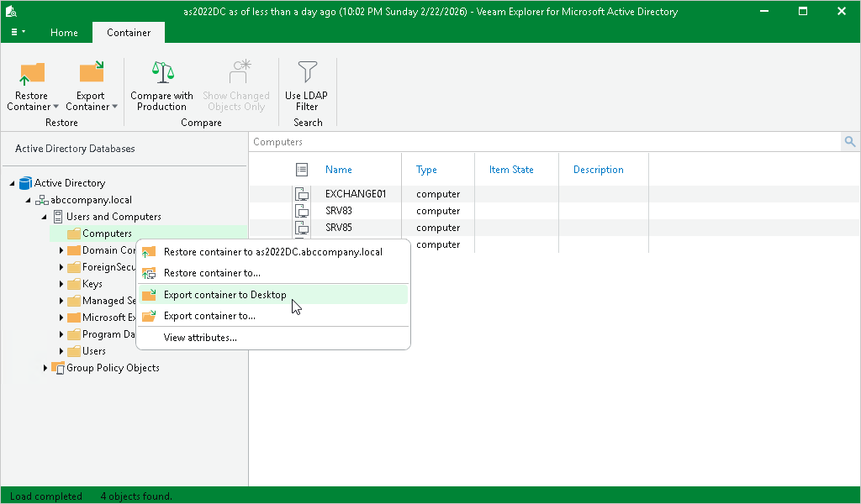Click the search magnifier icon
Image resolution: width=861 pixels, height=504 pixels.
click(850, 141)
